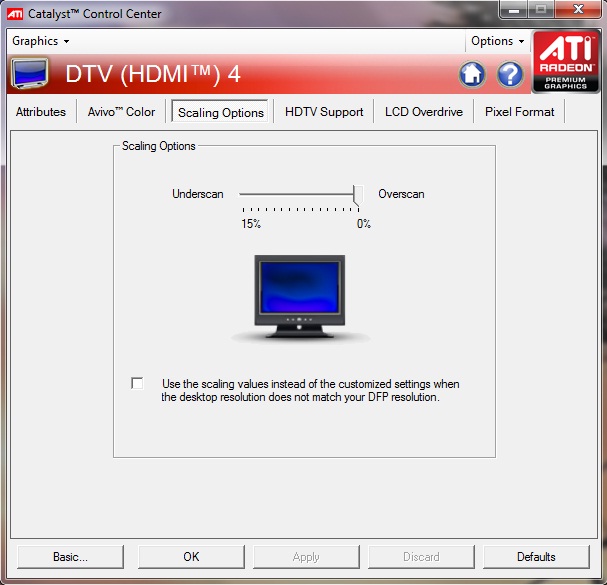Click the DTV monitor icon in the banner
Image resolution: width=607 pixels, height=585 pixels.
pos(29,73)
